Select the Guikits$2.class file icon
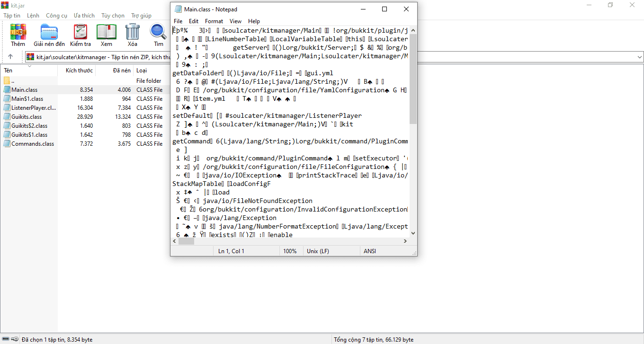The height and width of the screenshot is (344, 644). (x=7, y=126)
